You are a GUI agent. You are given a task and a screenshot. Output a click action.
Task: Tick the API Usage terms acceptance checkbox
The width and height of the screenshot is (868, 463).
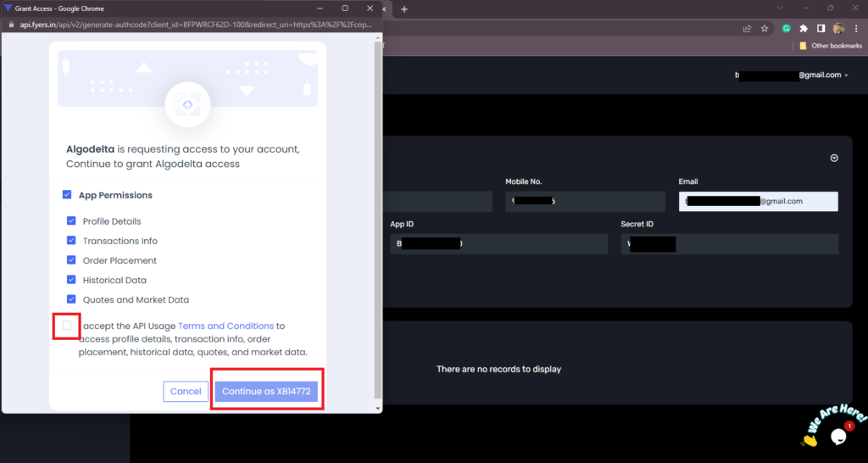(67, 325)
